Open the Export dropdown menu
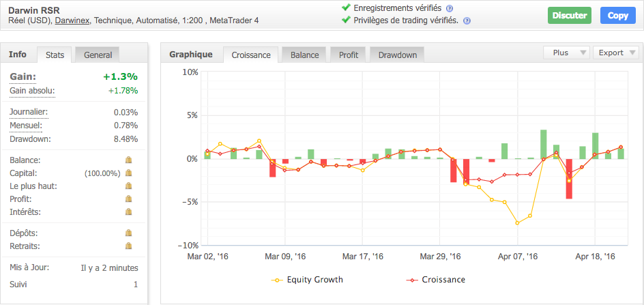 point(615,53)
